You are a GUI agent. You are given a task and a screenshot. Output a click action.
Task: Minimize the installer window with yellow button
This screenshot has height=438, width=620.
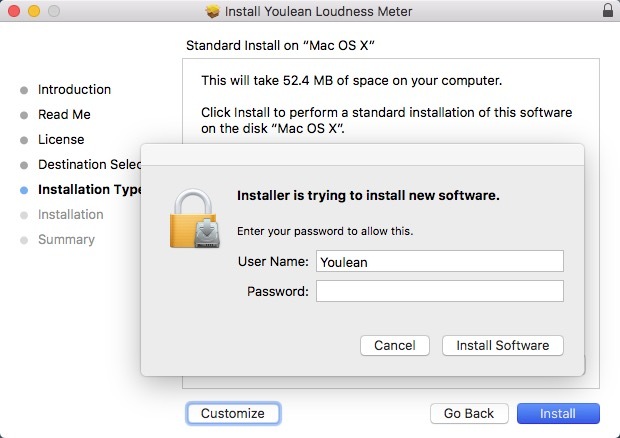point(32,11)
